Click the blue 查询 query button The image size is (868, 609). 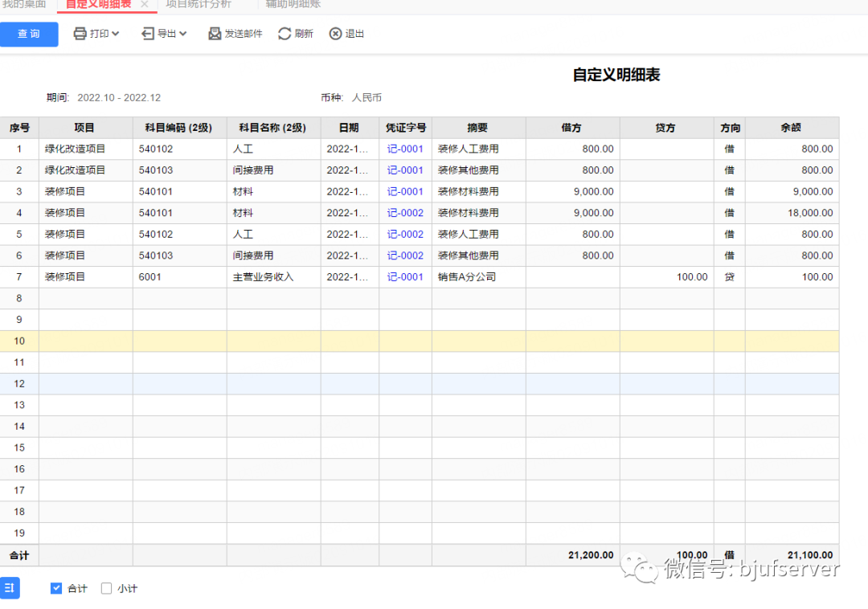(x=29, y=35)
